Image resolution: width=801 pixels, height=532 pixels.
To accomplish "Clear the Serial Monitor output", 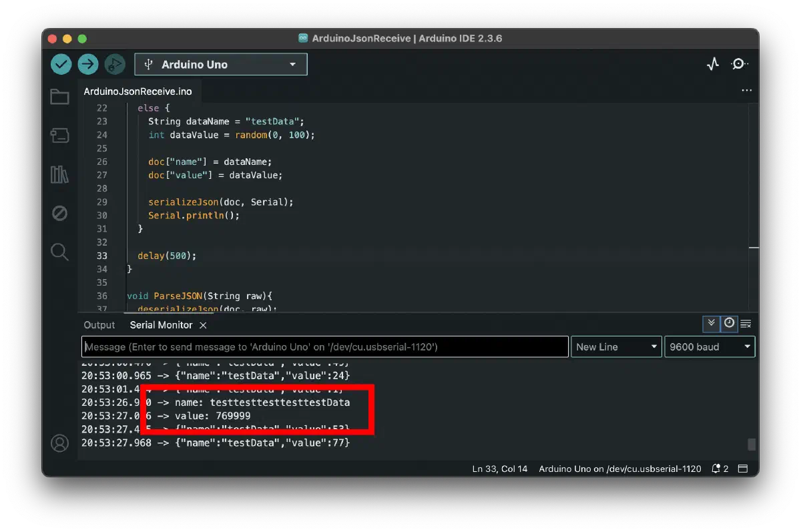I will (x=746, y=324).
